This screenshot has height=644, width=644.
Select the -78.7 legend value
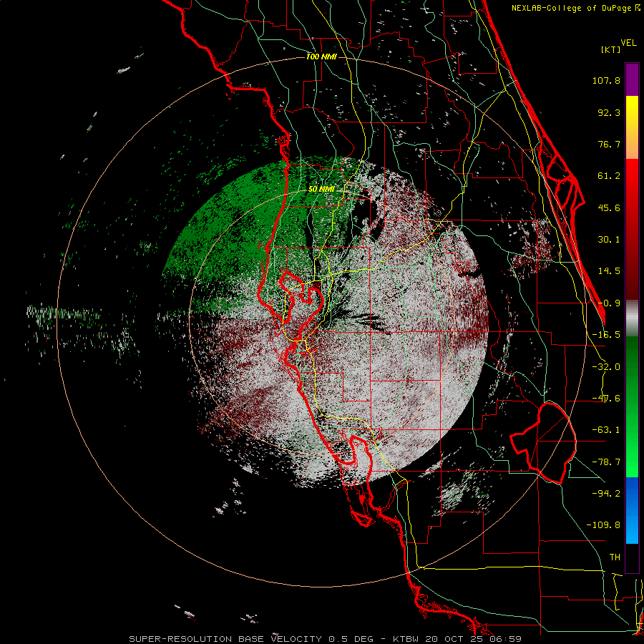[606, 462]
